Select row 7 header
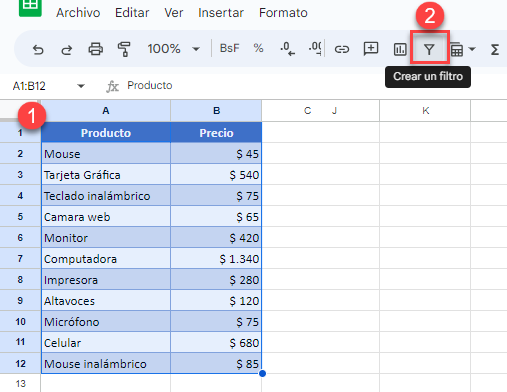 pos(20,259)
